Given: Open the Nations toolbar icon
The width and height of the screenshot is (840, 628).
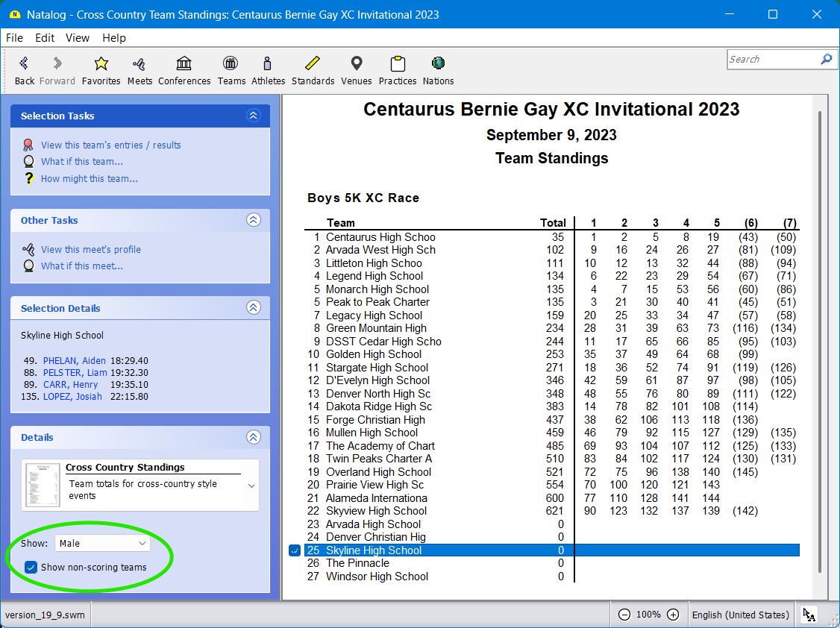Looking at the screenshot, I should pos(438,71).
